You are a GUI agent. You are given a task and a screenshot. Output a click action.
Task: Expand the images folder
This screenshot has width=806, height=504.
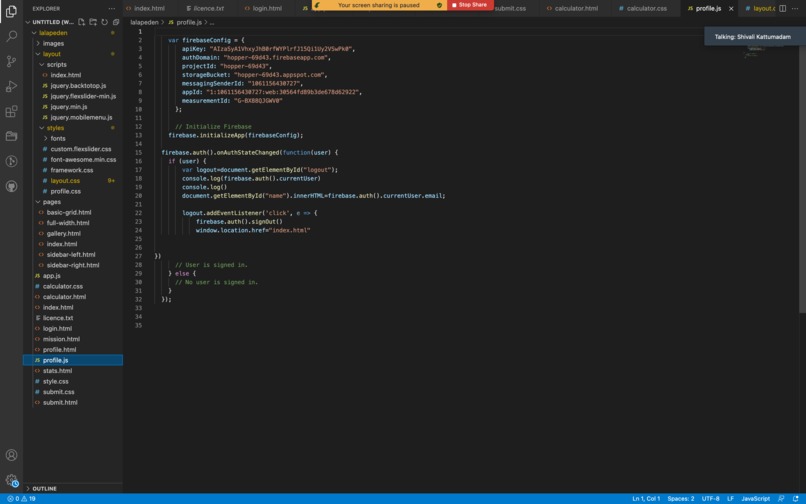38,43
